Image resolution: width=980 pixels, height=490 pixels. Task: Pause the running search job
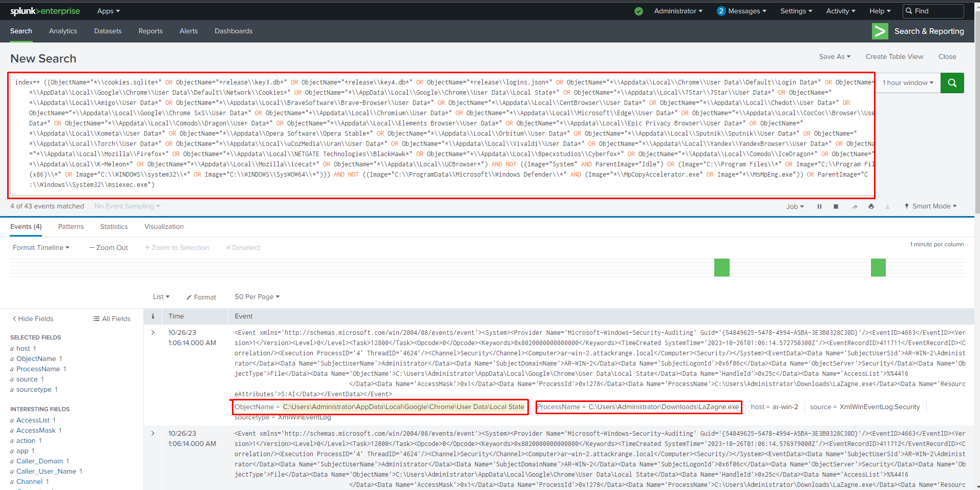819,206
